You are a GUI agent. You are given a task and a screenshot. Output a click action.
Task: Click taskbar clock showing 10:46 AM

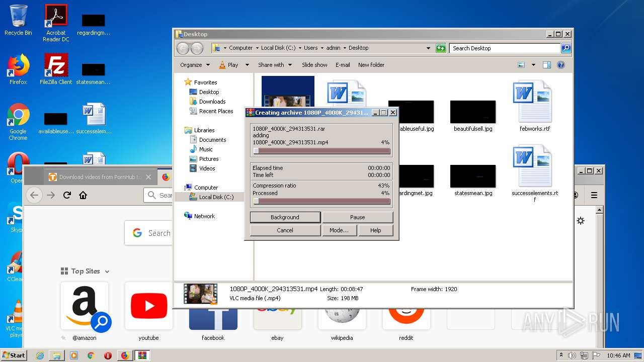tap(618, 355)
